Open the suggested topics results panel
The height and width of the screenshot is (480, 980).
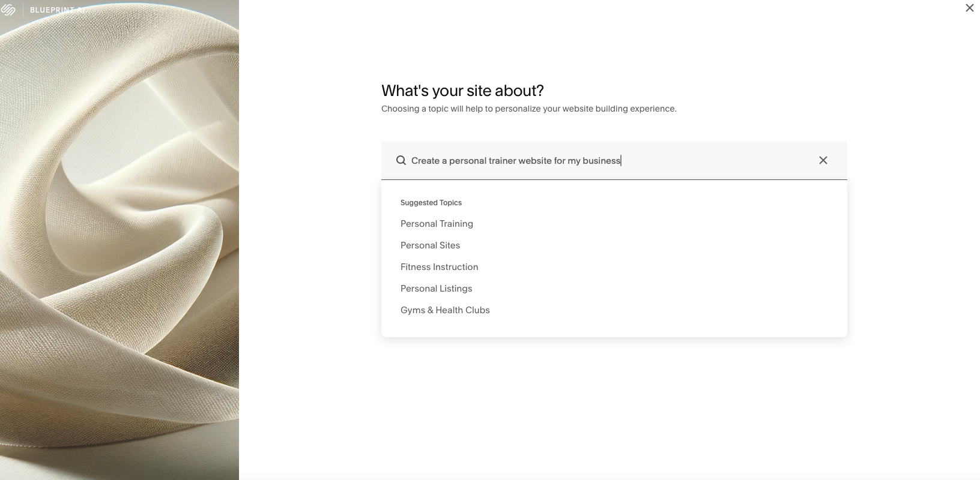click(614, 258)
